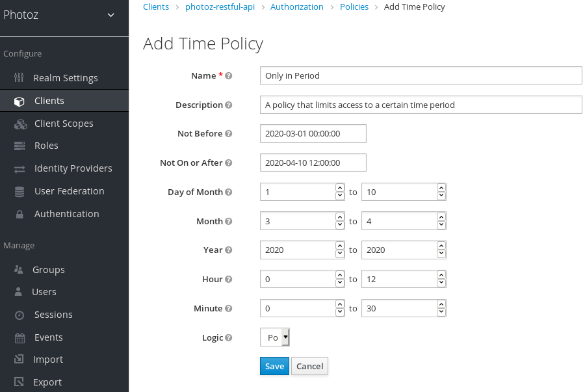
Task: Open the Photoz realm selector dropdown
Action: point(110,15)
